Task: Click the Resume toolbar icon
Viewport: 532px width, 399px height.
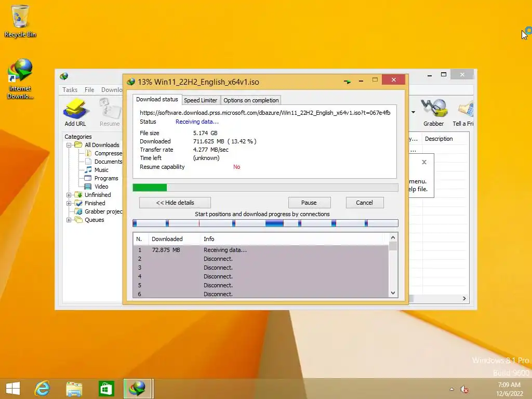Action: 110,112
